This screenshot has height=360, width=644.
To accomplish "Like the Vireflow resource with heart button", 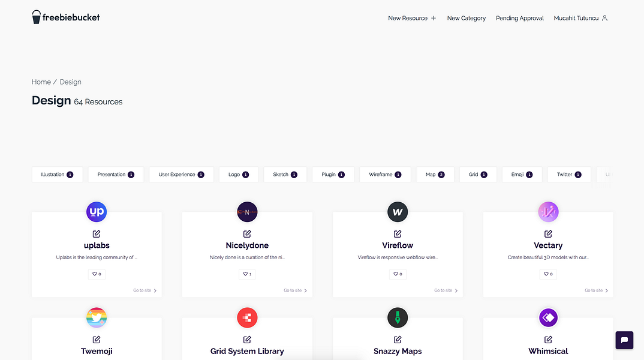I will tap(398, 274).
